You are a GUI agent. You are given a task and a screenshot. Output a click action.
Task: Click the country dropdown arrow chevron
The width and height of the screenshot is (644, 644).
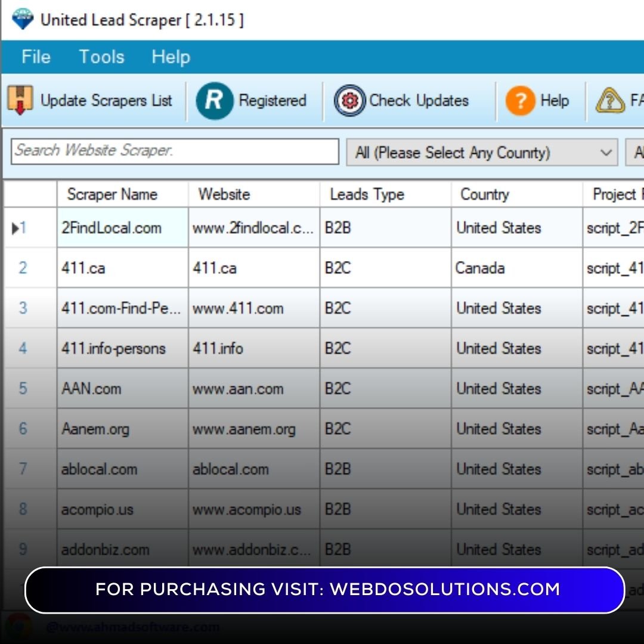pos(606,153)
